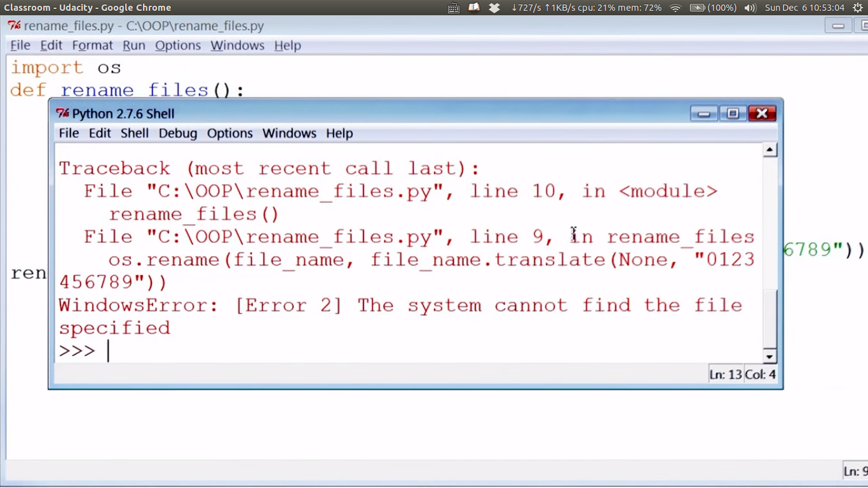Open the battery indicator (100%)
Viewport: 868px width, 488px height.
point(713,8)
